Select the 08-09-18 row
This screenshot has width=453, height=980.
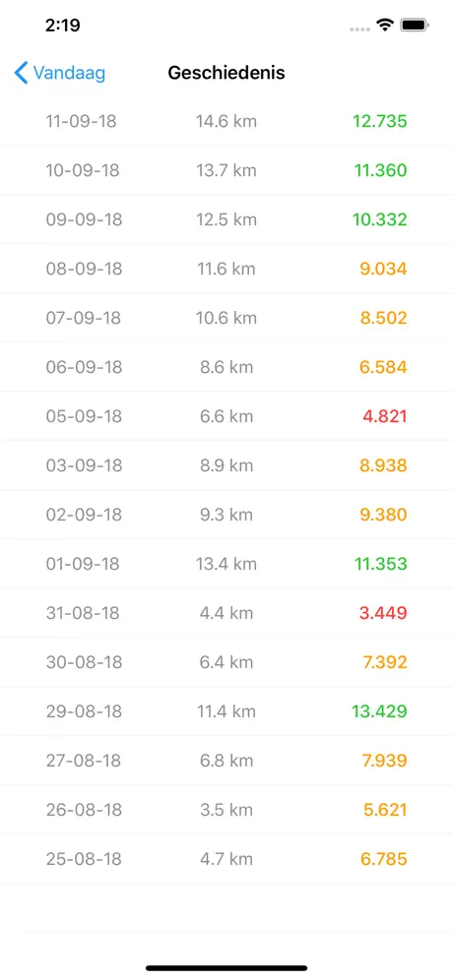tap(226, 269)
